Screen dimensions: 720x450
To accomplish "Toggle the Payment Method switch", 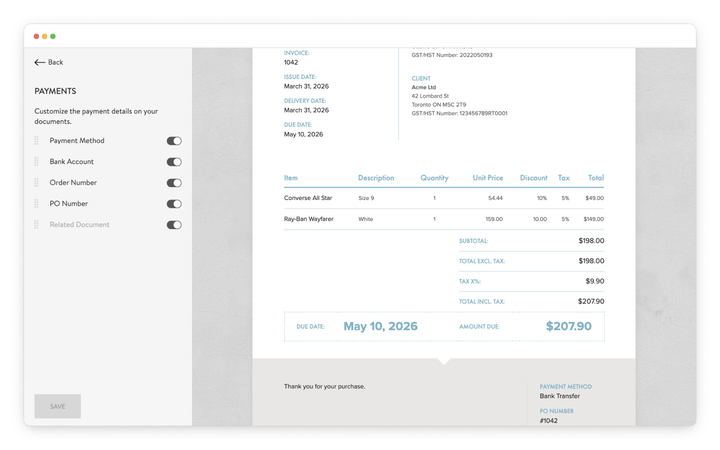I will click(x=174, y=141).
